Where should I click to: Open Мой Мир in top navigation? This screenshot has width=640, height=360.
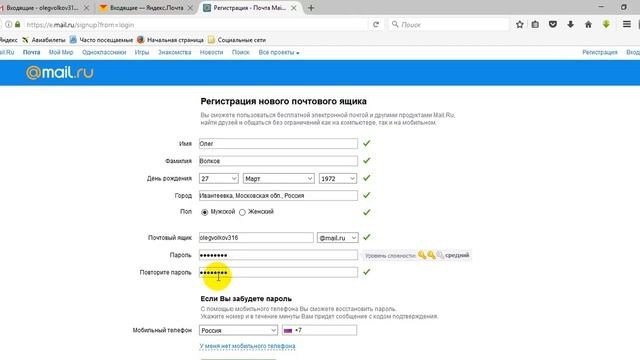(61, 52)
